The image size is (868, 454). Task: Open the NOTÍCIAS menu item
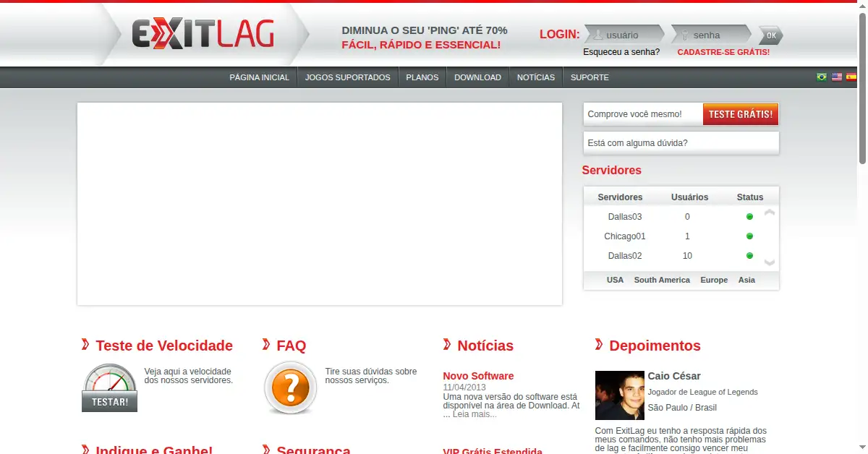point(536,77)
